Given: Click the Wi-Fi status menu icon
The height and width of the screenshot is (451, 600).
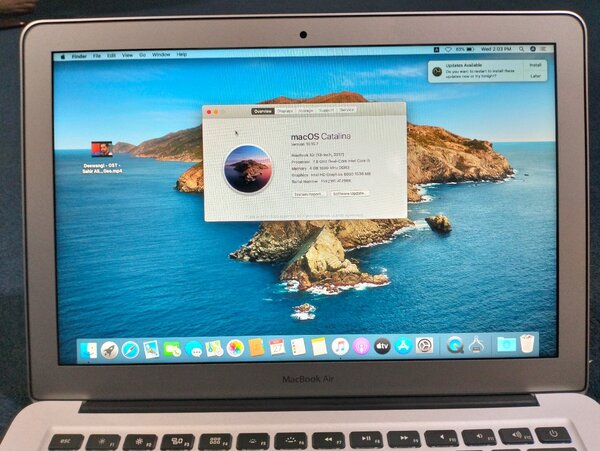Looking at the screenshot, I should (450, 48).
